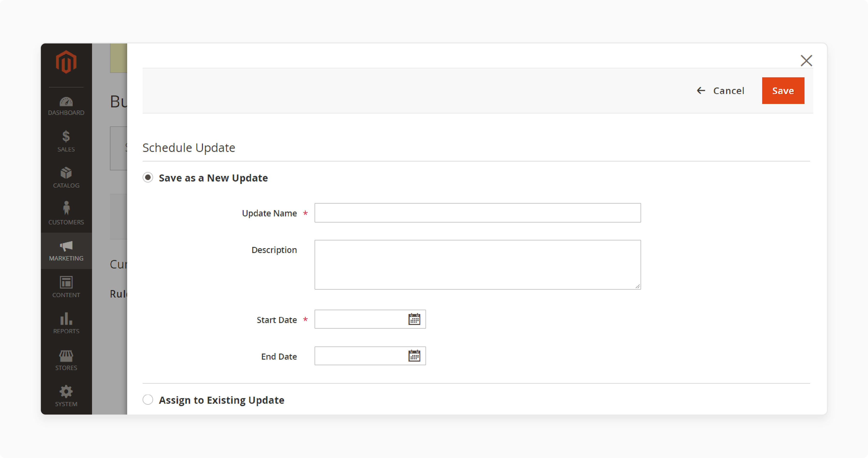
Task: Open the Stores menu in the sidebar
Action: (x=66, y=360)
